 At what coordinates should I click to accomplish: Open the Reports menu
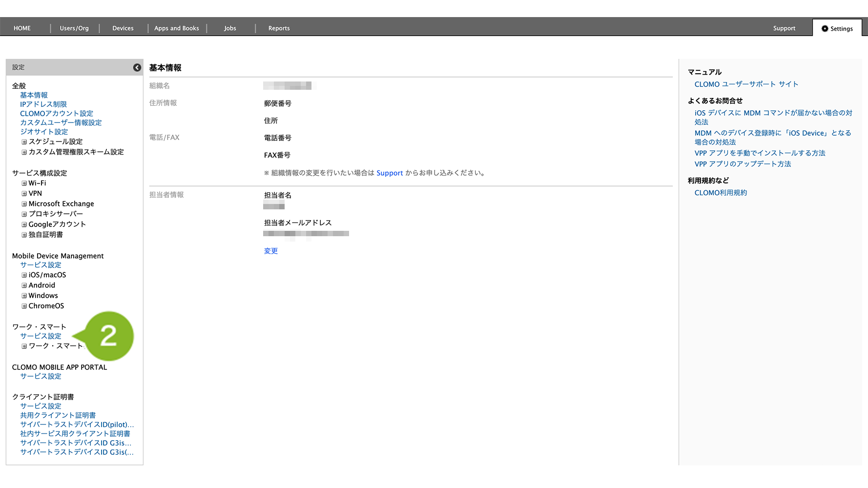pyautogui.click(x=279, y=28)
